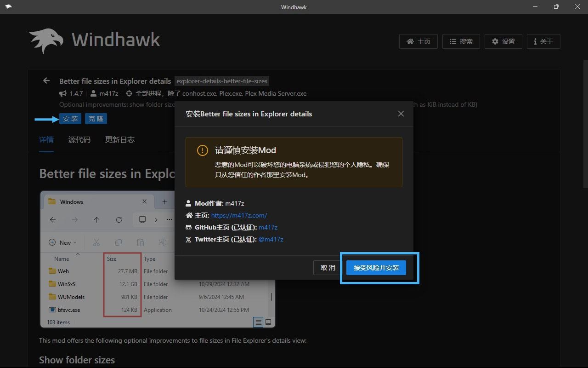Select the 详情 details tab

[x=46, y=140]
